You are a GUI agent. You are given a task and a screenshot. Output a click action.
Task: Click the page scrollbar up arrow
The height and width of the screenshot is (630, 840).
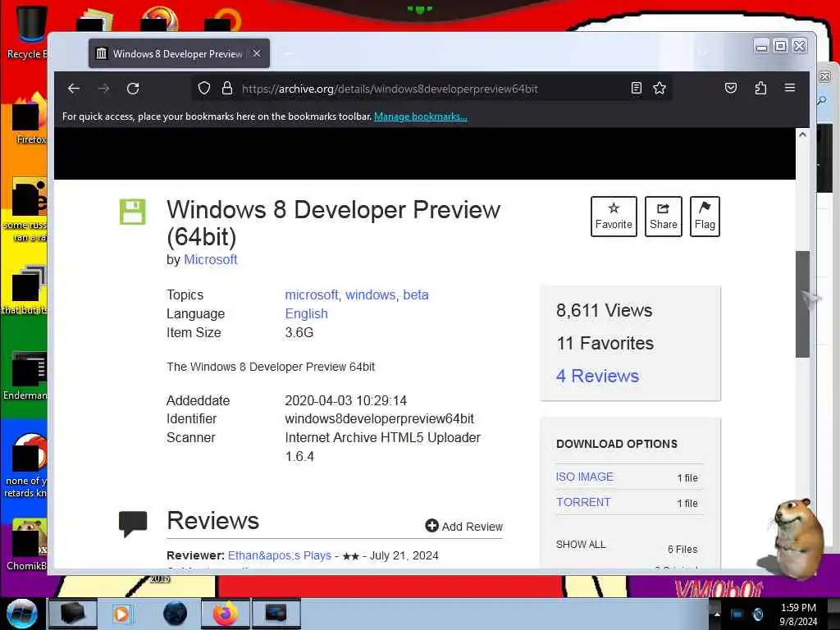pos(802,135)
